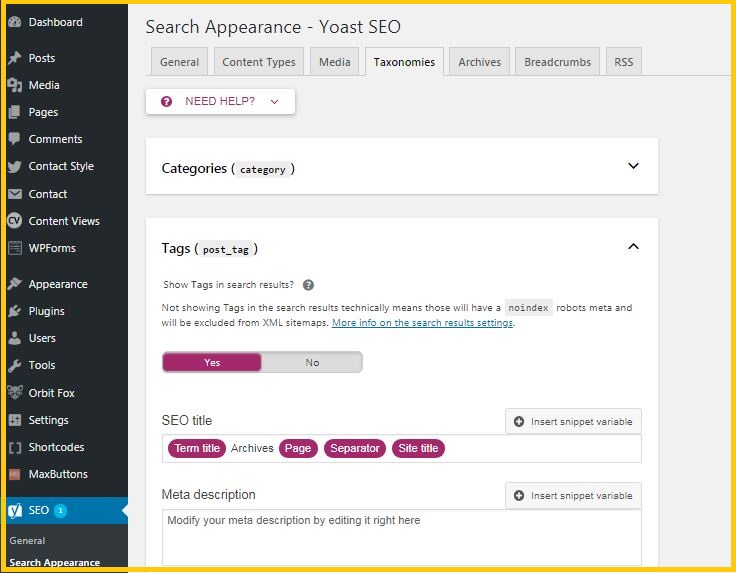
Task: Click the Shortcodes brackets icon
Action: (15, 447)
